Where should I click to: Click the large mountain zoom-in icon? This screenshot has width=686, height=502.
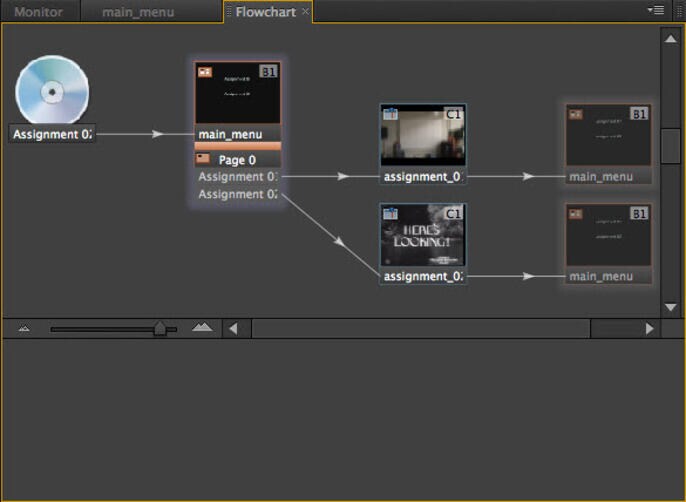click(x=202, y=327)
